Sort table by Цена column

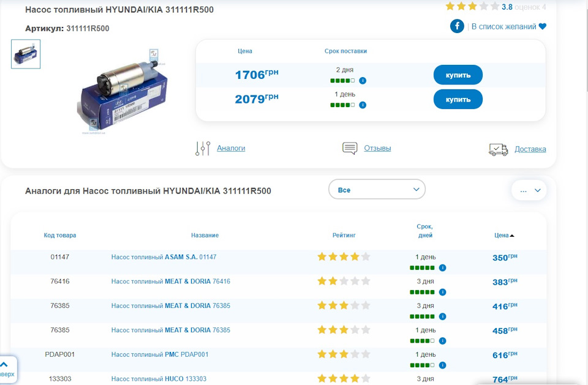pyautogui.click(x=504, y=236)
